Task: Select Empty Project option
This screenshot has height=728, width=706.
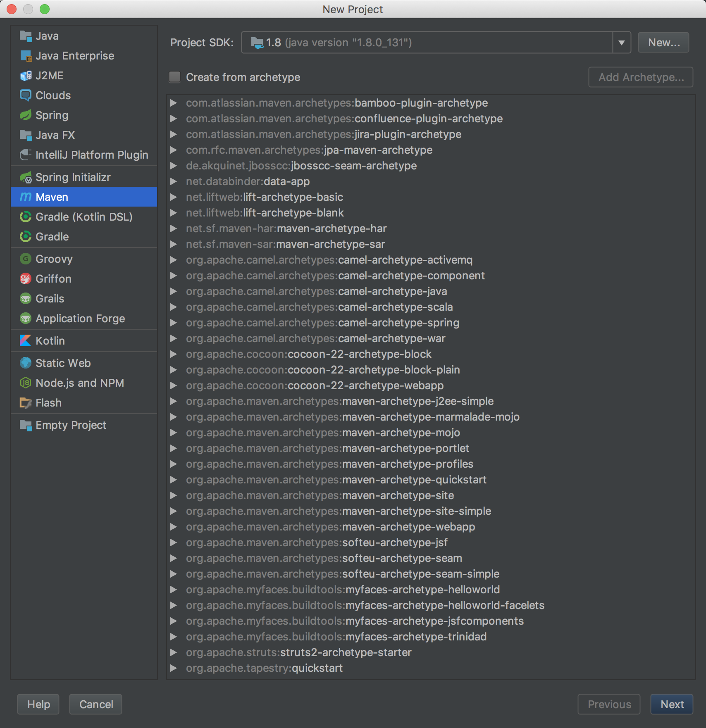Action: point(71,425)
